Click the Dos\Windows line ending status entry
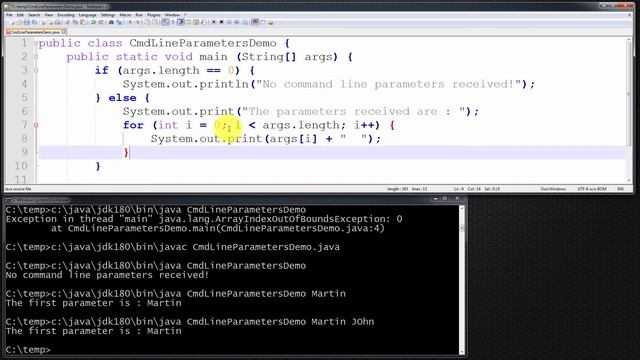This screenshot has height=360, width=640. (x=553, y=189)
